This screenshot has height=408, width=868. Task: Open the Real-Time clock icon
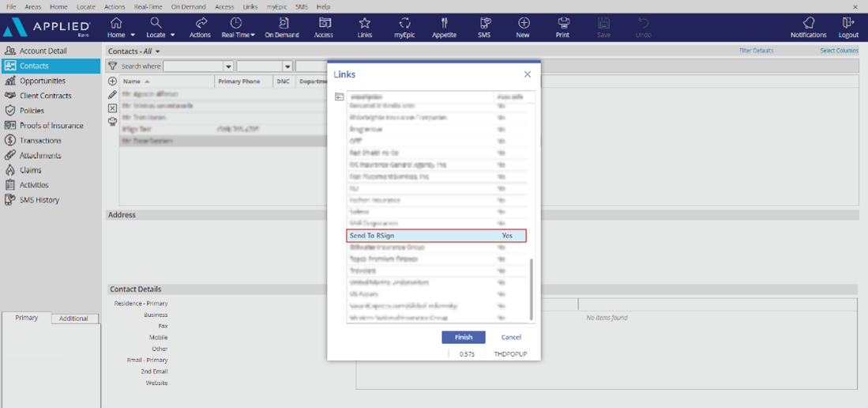pos(236,23)
